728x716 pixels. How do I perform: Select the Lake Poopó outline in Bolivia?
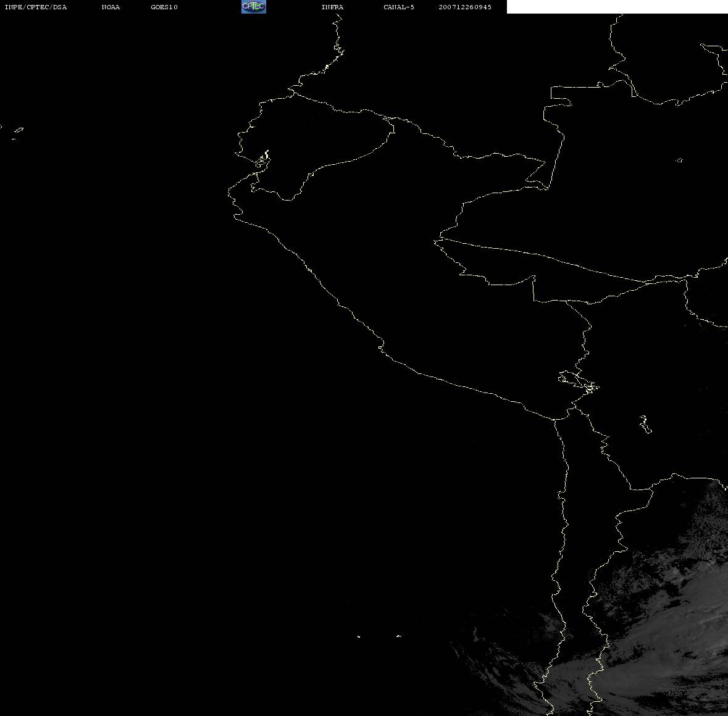(645, 424)
